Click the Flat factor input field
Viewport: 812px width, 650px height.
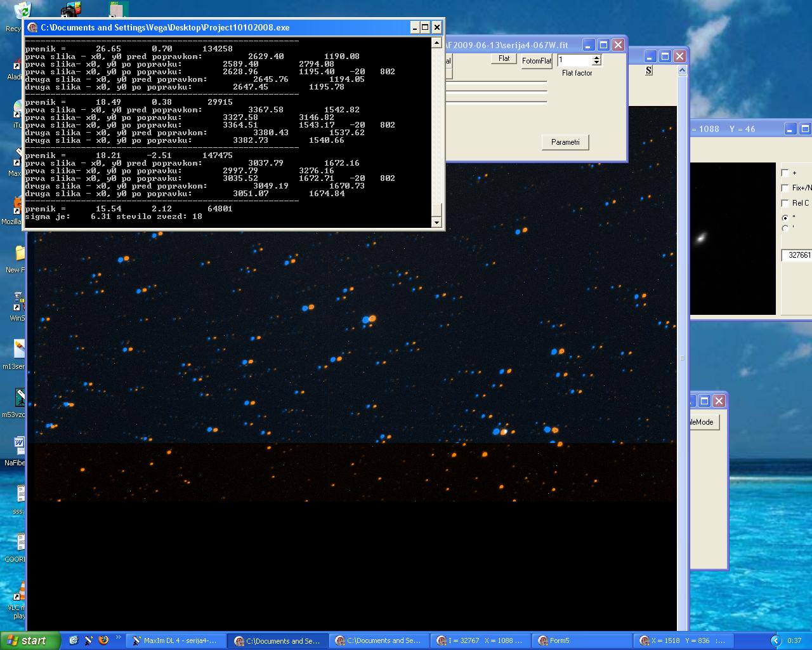(574, 60)
